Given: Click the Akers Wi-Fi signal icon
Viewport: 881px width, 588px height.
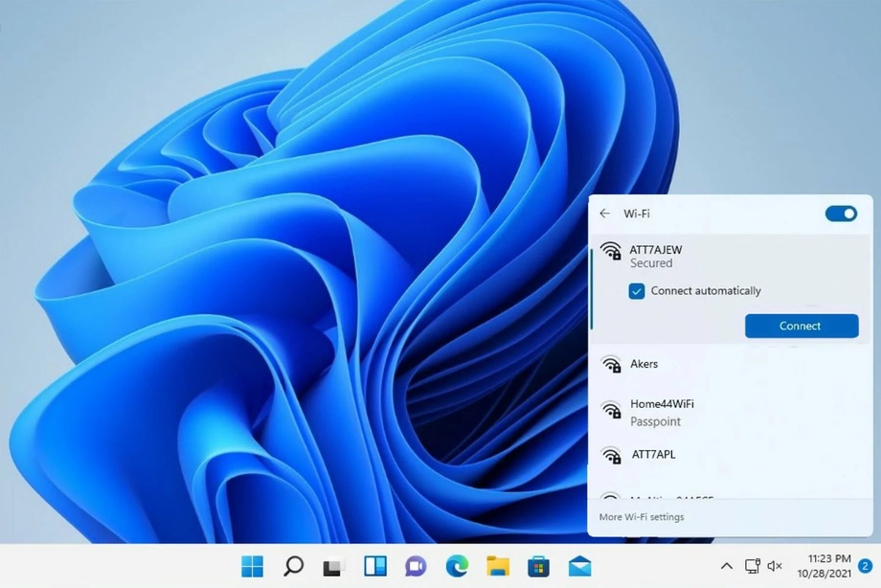Looking at the screenshot, I should tap(611, 364).
